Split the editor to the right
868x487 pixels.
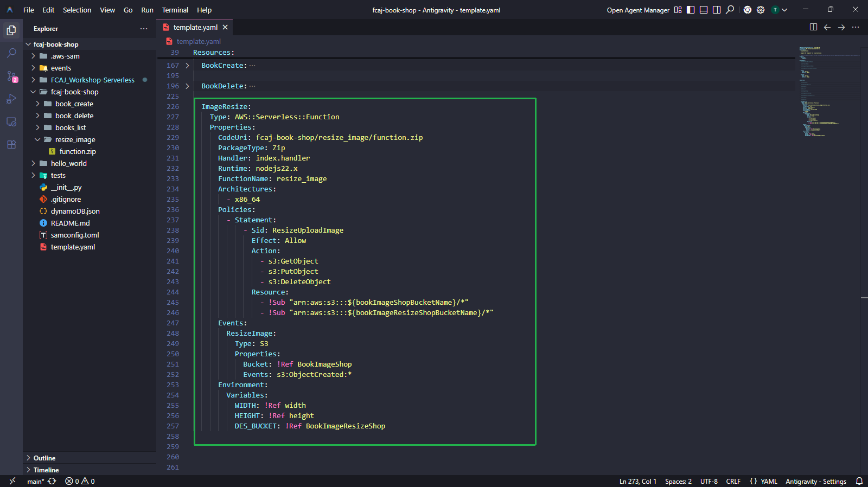pos(813,27)
